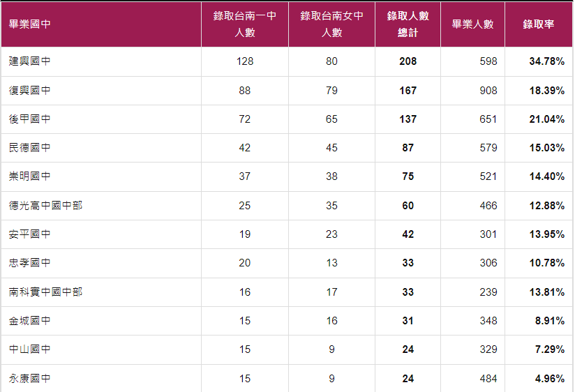Select the 南科實中國中部 cell

click(x=45, y=292)
